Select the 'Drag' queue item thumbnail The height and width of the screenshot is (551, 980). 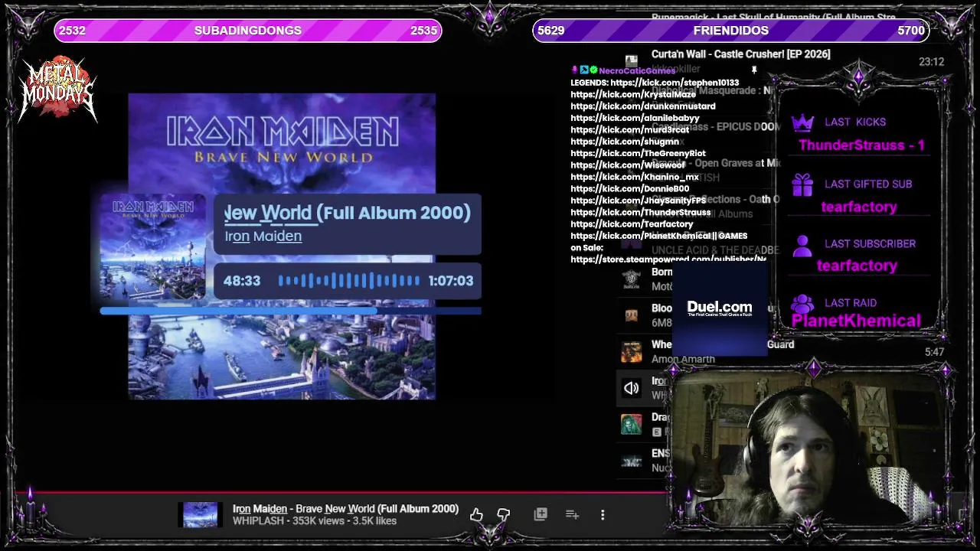[x=631, y=424]
